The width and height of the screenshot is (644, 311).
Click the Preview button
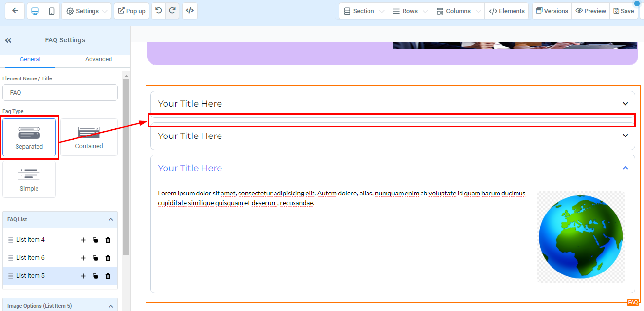590,11
